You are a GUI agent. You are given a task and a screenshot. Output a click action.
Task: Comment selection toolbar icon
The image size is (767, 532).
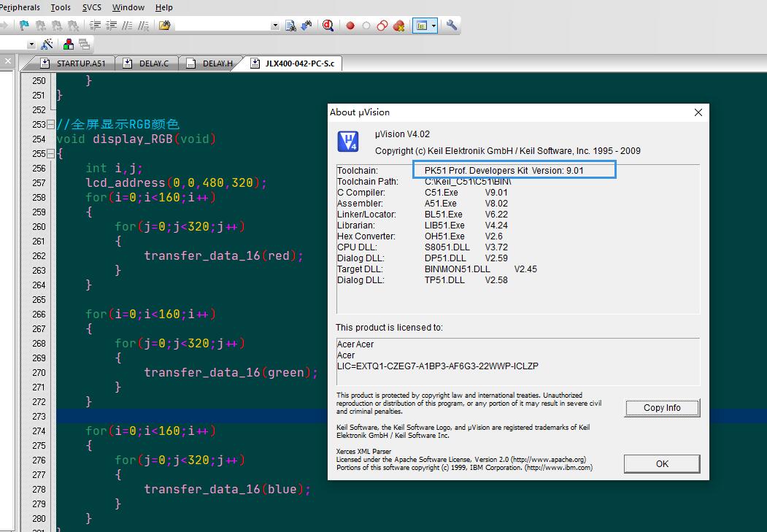[127, 26]
